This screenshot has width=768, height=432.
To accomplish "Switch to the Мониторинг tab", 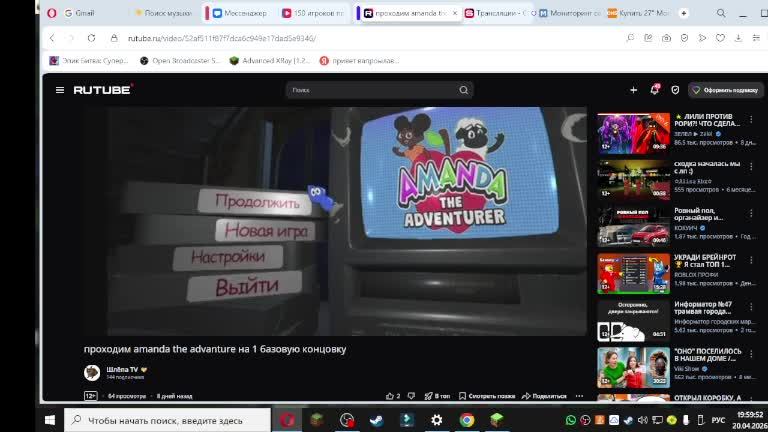I will tap(570, 13).
